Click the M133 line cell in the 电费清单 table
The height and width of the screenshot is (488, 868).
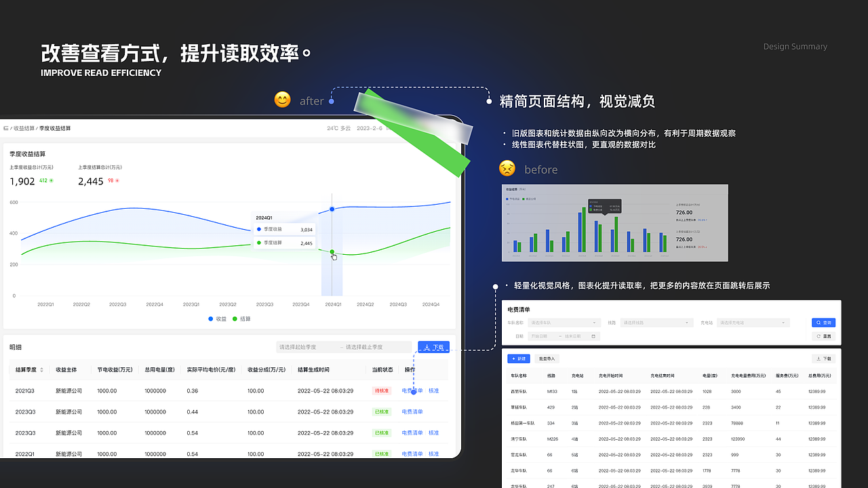coord(552,391)
